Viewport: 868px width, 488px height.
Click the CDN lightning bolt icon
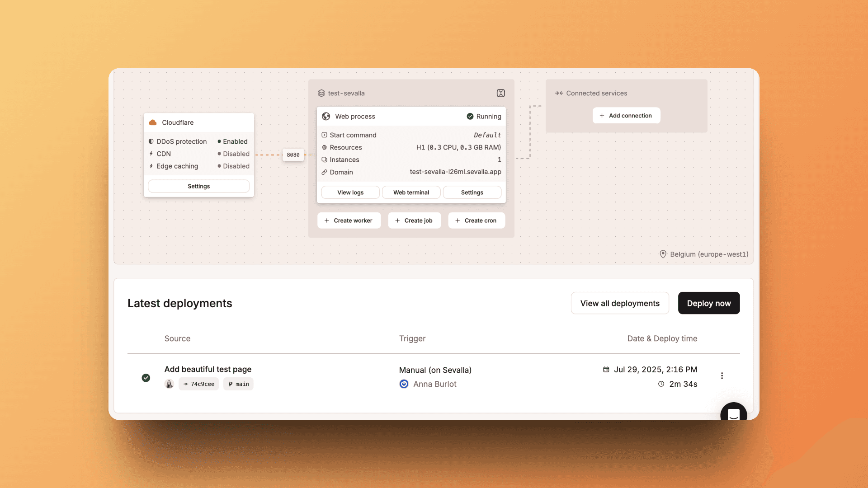(x=151, y=154)
